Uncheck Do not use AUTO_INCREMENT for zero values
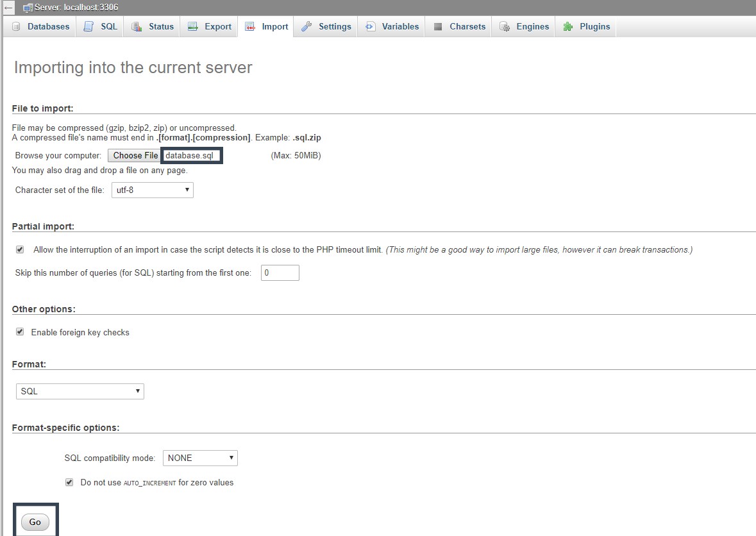 point(69,482)
